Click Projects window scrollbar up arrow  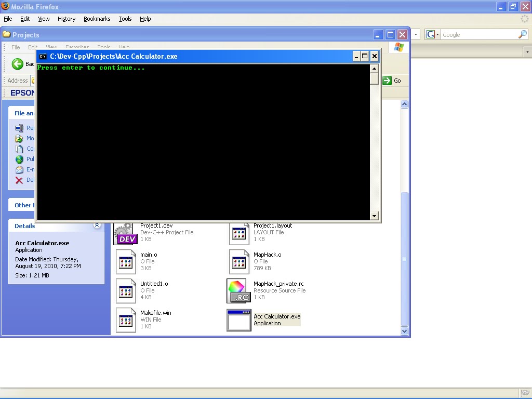coord(404,104)
